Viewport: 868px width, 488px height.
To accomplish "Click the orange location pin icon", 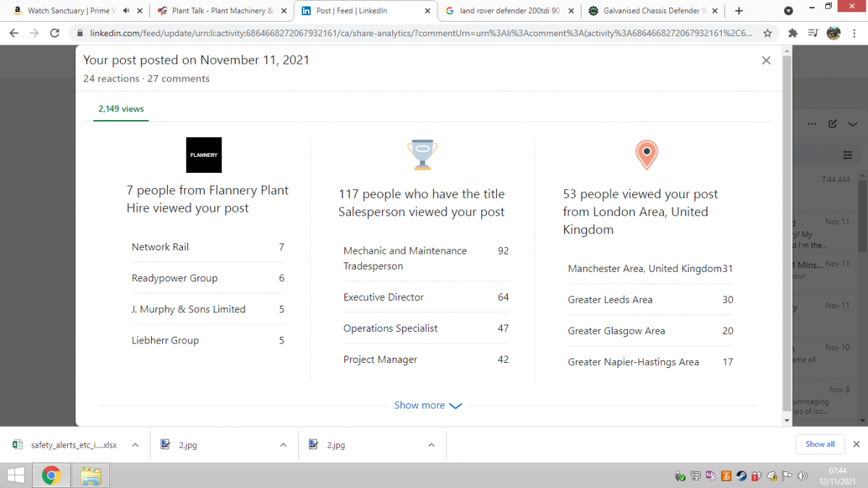I will tap(647, 155).
